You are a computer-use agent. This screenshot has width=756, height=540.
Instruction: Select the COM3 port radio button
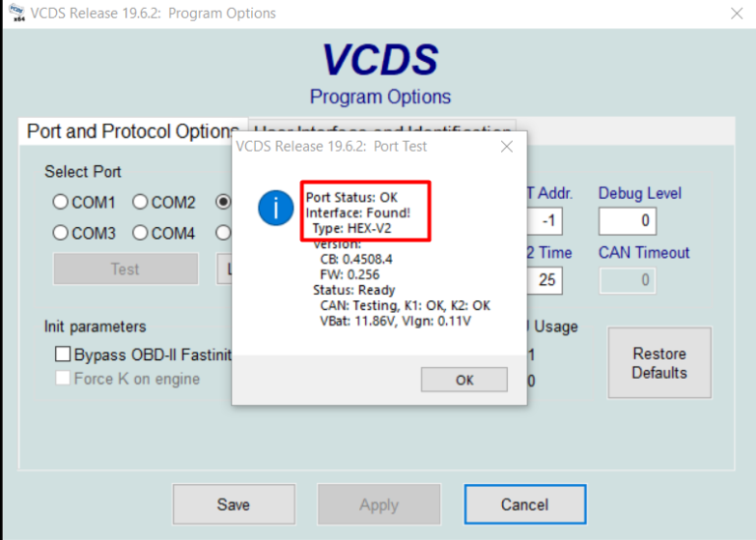(61, 233)
